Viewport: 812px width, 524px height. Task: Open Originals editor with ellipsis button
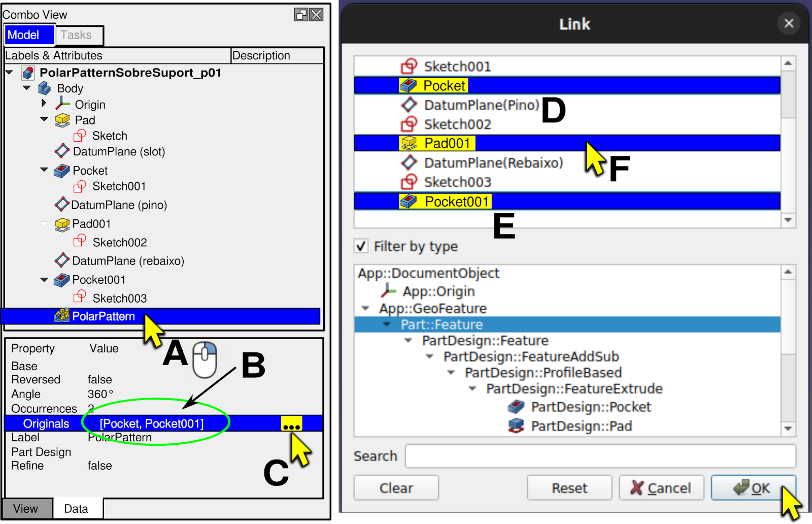[291, 423]
